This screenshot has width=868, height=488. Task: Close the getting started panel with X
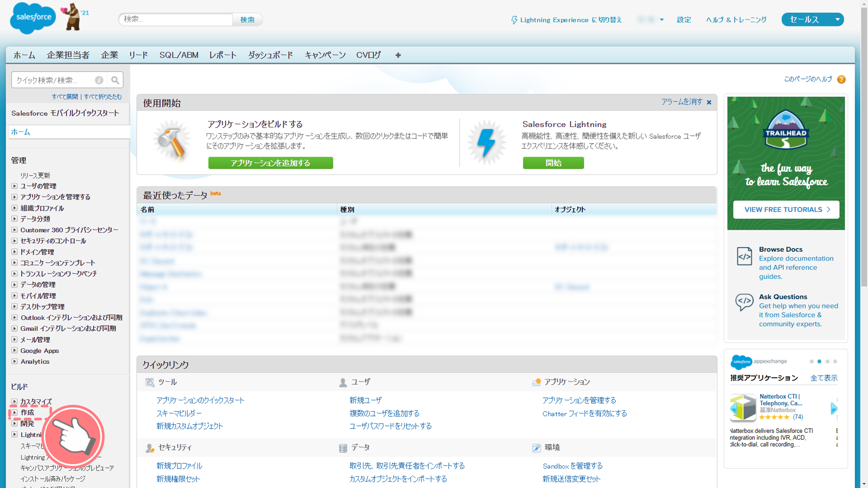point(709,102)
